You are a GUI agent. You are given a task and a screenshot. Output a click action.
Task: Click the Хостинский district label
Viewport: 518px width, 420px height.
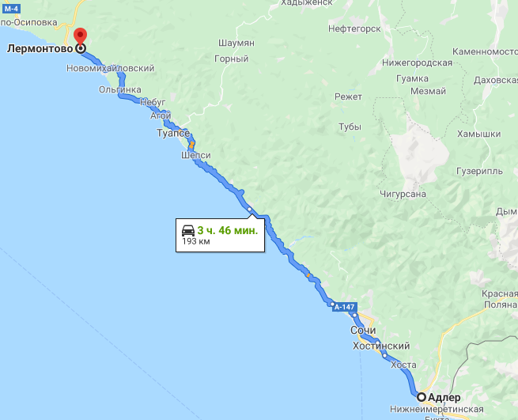click(381, 346)
